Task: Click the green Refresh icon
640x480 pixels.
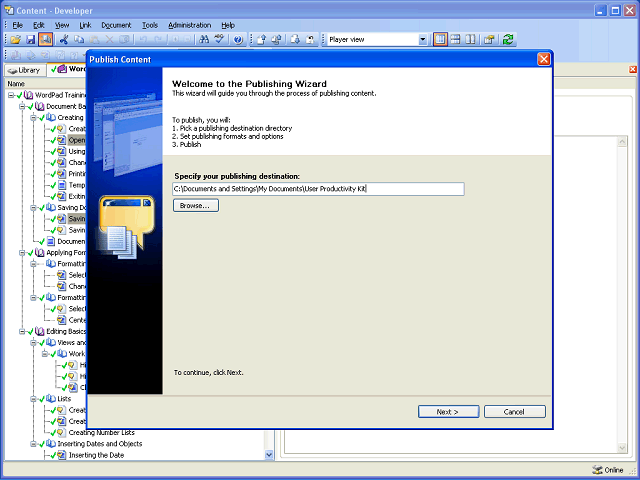Action: pyautogui.click(x=508, y=40)
